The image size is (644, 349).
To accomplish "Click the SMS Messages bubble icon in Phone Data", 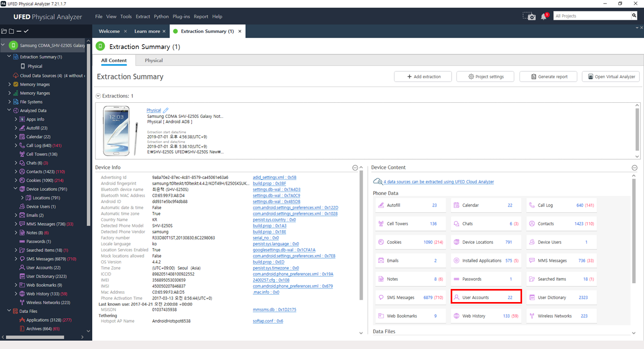I will coord(381,297).
